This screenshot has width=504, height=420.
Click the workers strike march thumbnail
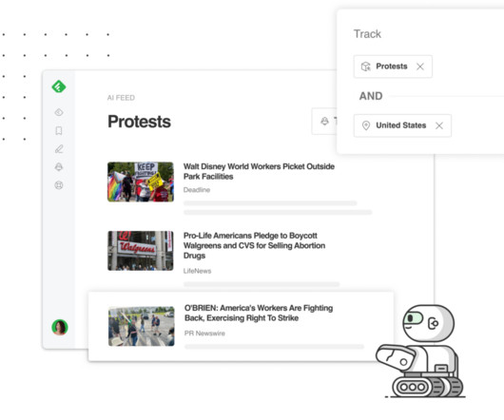pyautogui.click(x=142, y=326)
